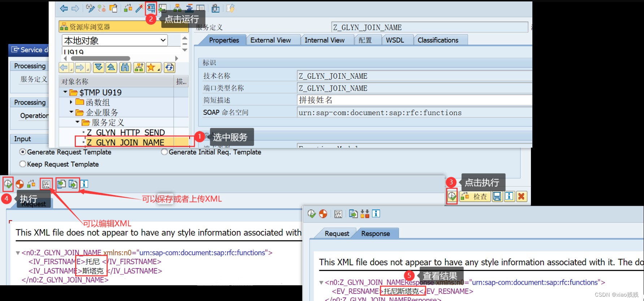Select Generate Initial Req. Template radio button
Viewport: 644px width, 301px height.
[164, 152]
